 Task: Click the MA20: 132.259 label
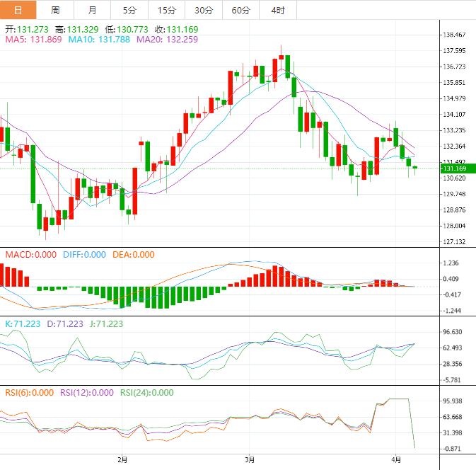pyautogui.click(x=167, y=39)
